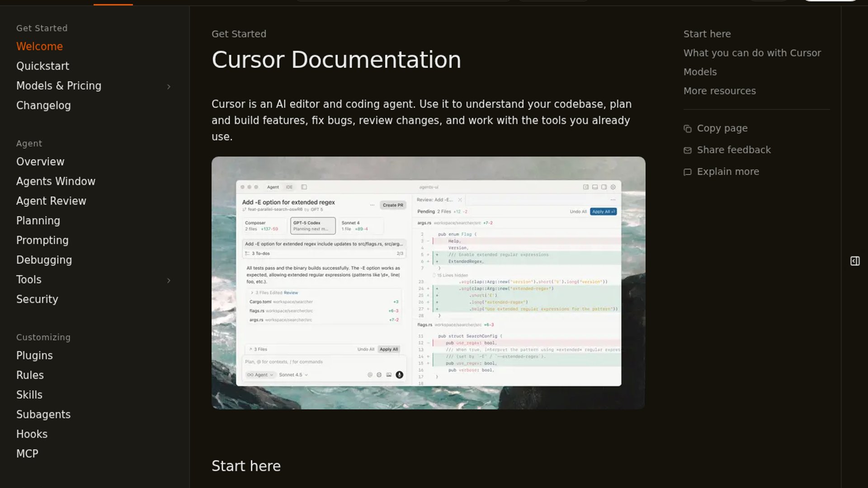
Task: Open the Welcome page in sidebar
Action: (39, 47)
